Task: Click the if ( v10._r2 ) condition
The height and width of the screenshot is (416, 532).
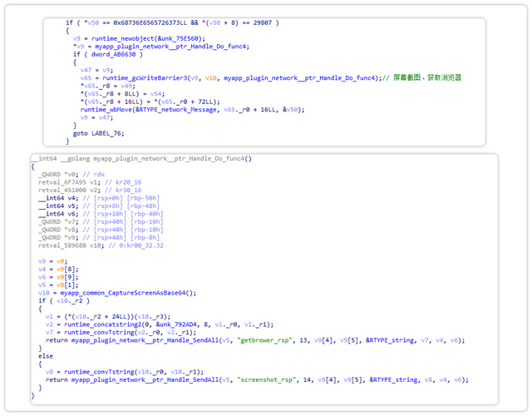Action: (64, 301)
